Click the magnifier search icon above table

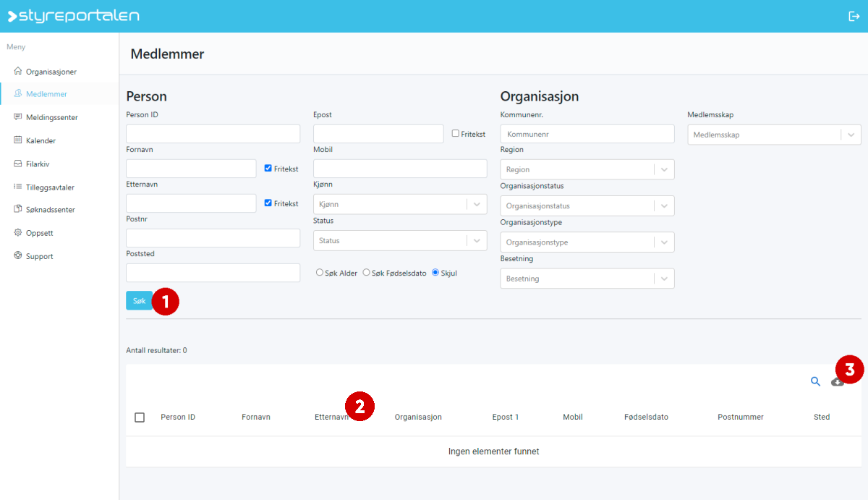tap(815, 382)
